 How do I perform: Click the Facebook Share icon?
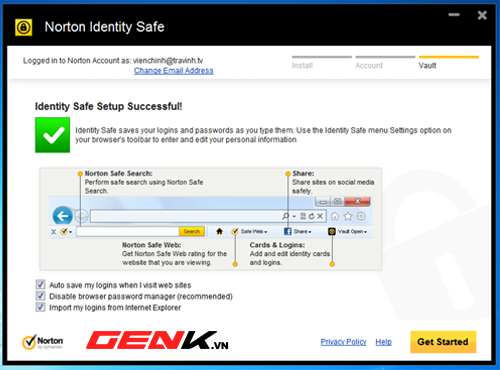(287, 231)
